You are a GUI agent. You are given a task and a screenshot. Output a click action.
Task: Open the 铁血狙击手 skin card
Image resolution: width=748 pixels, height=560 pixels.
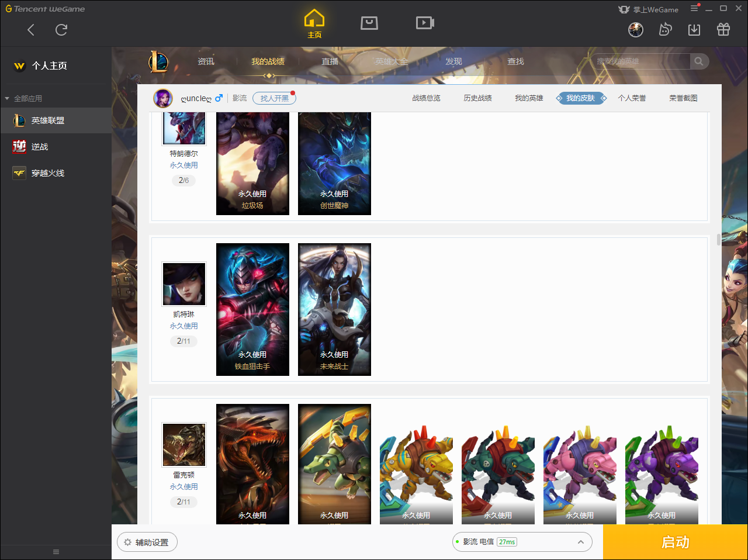252,309
